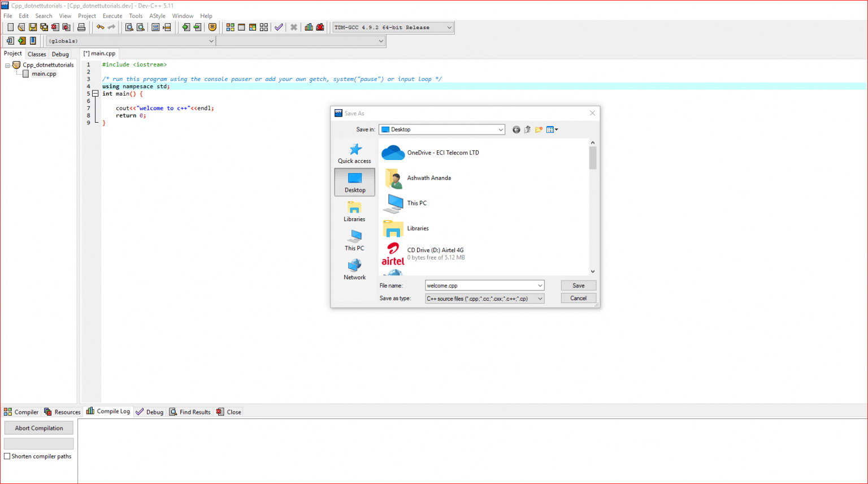
Task: Click the Print icon in toolbar
Action: click(81, 27)
